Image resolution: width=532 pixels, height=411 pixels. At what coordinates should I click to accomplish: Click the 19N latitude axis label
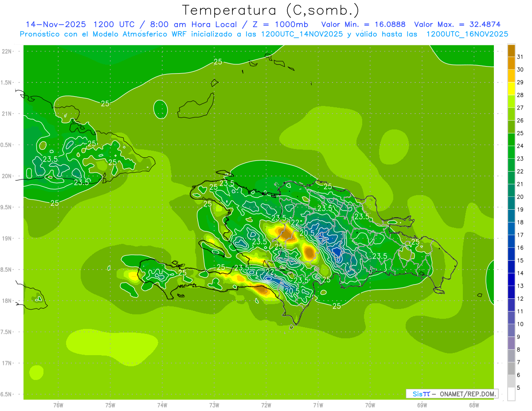pyautogui.click(x=7, y=238)
